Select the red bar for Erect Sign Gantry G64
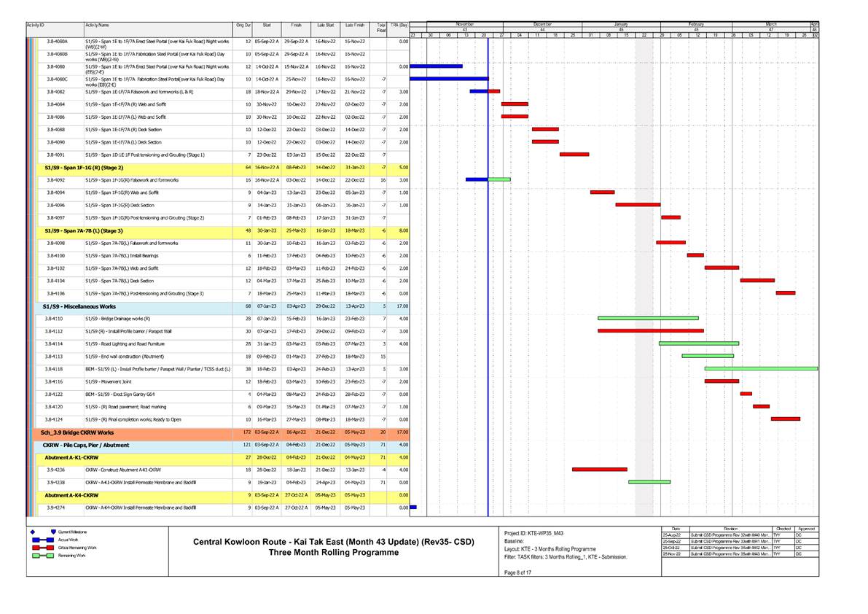The height and width of the screenshot is (614, 868). point(745,394)
